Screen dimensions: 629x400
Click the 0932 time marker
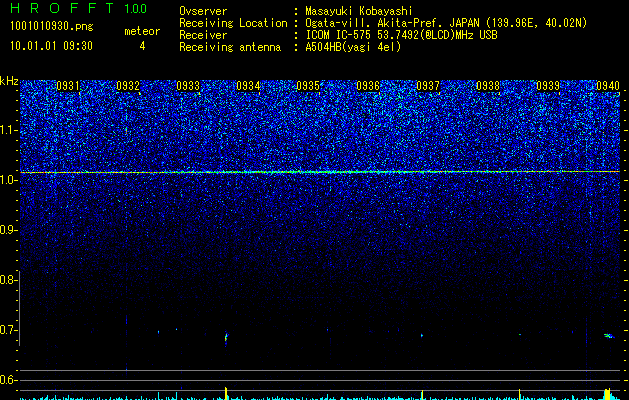pyautogui.click(x=128, y=86)
